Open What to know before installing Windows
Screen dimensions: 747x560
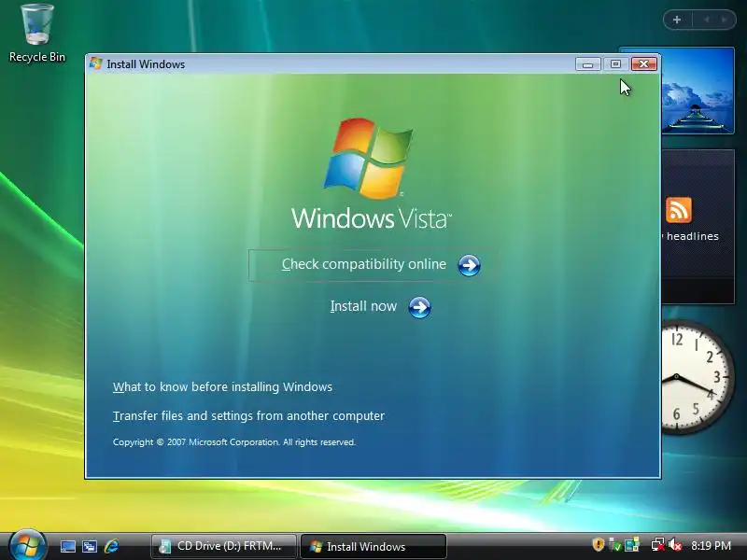point(222,386)
